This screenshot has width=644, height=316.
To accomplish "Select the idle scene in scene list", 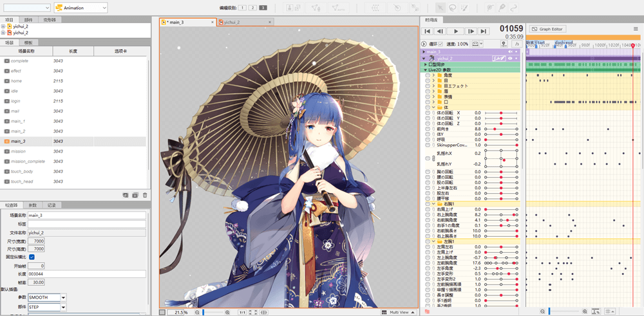I will [x=73, y=91].
